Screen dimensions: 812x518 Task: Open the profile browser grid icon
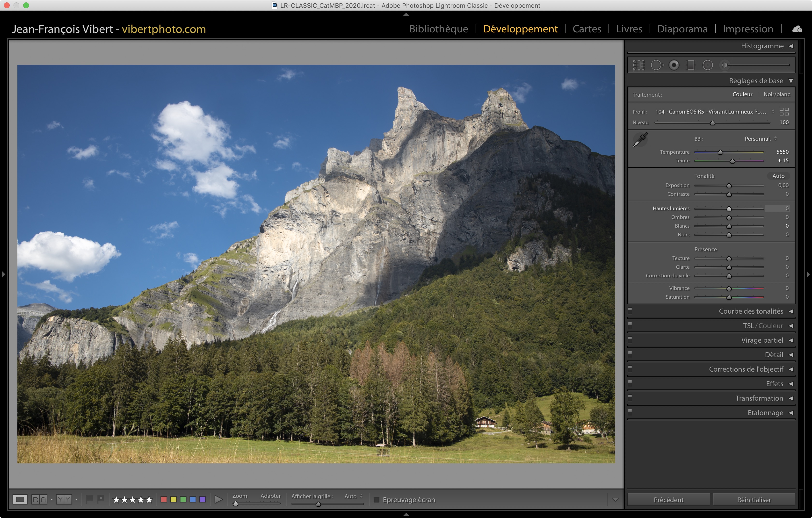784,112
